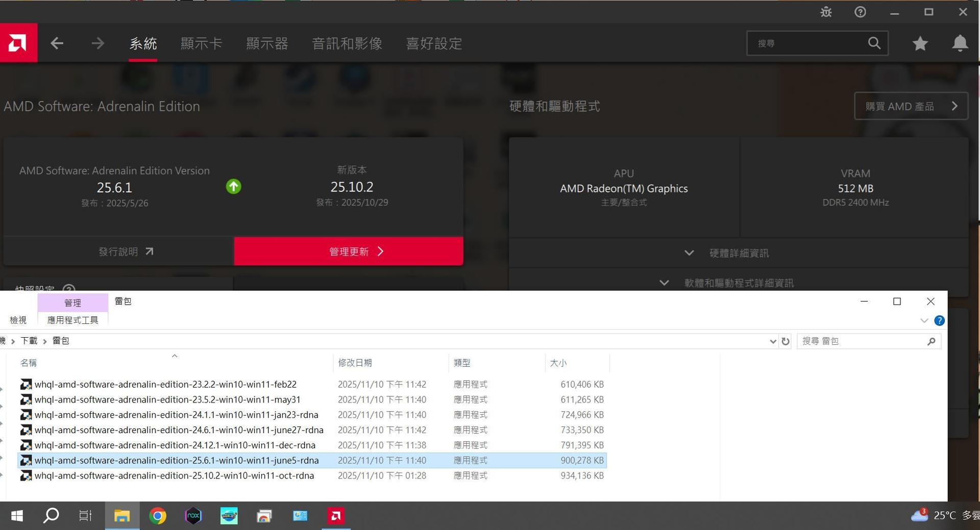Image resolution: width=980 pixels, height=530 pixels.
Task: Open favorites star icon
Action: (920, 43)
